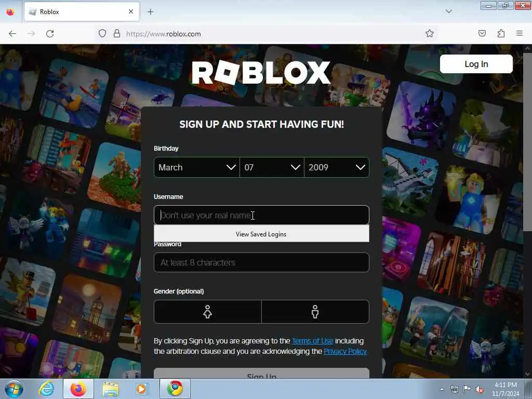
Task: Open the birthday day dropdown showing 07
Action: click(272, 167)
